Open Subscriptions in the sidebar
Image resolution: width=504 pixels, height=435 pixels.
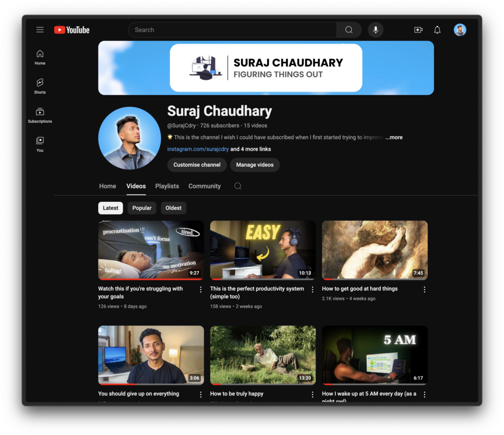40,115
